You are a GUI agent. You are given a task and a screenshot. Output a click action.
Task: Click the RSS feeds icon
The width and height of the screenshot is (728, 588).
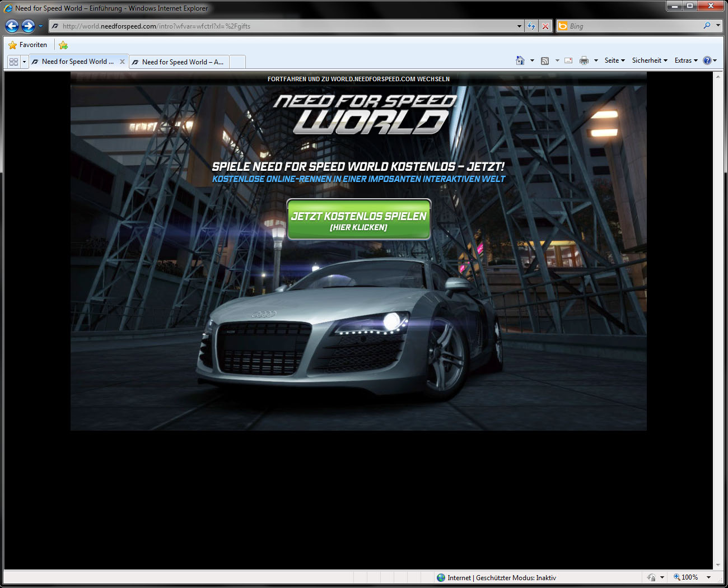point(545,60)
